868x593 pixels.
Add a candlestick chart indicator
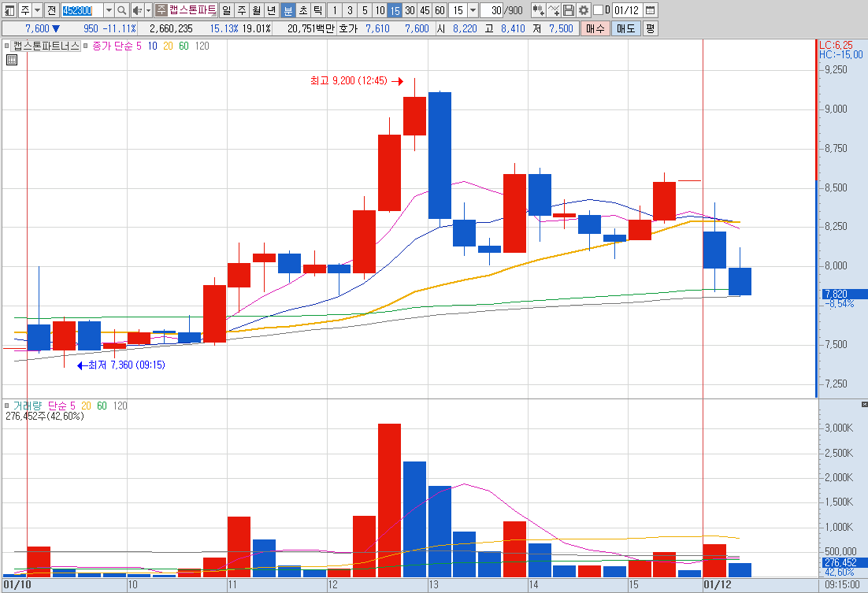537,10
